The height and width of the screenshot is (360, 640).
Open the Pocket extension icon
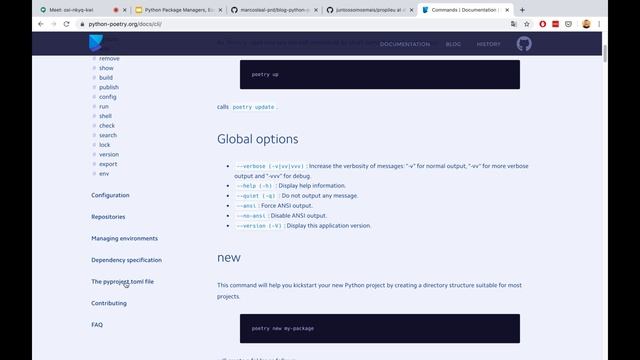tap(569, 24)
